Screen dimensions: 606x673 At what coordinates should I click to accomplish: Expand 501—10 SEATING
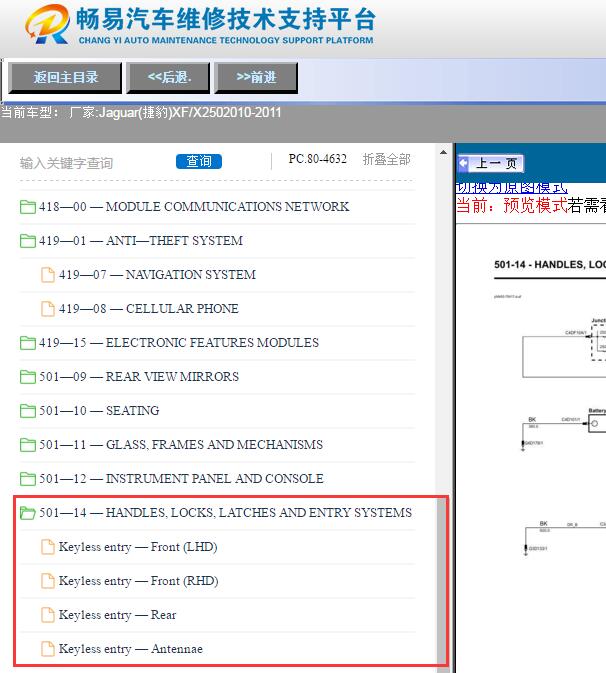pos(99,411)
